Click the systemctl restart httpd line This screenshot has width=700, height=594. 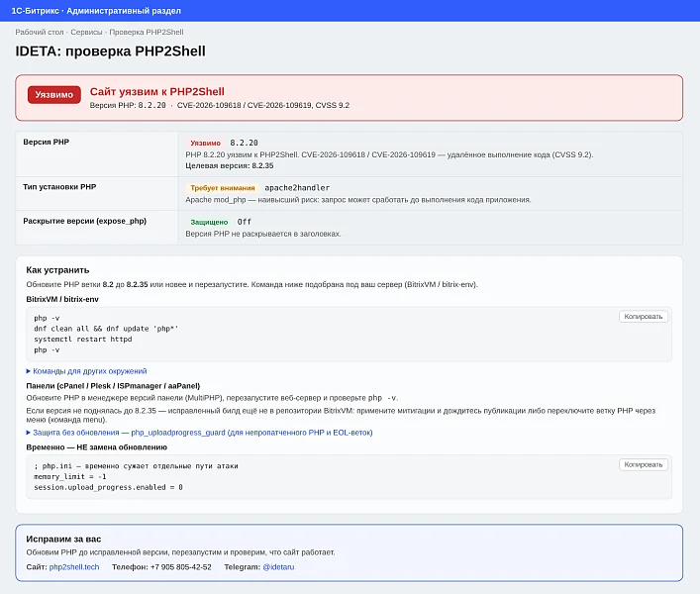click(x=83, y=340)
